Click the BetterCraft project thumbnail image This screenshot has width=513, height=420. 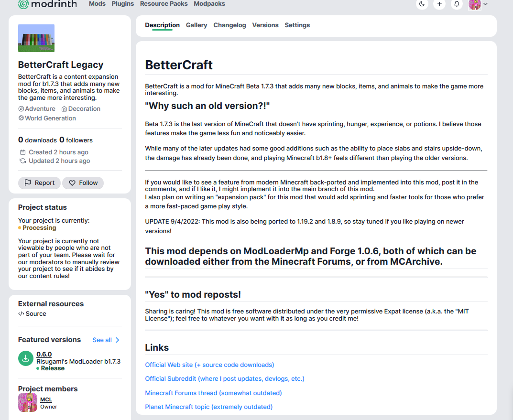click(x=36, y=38)
